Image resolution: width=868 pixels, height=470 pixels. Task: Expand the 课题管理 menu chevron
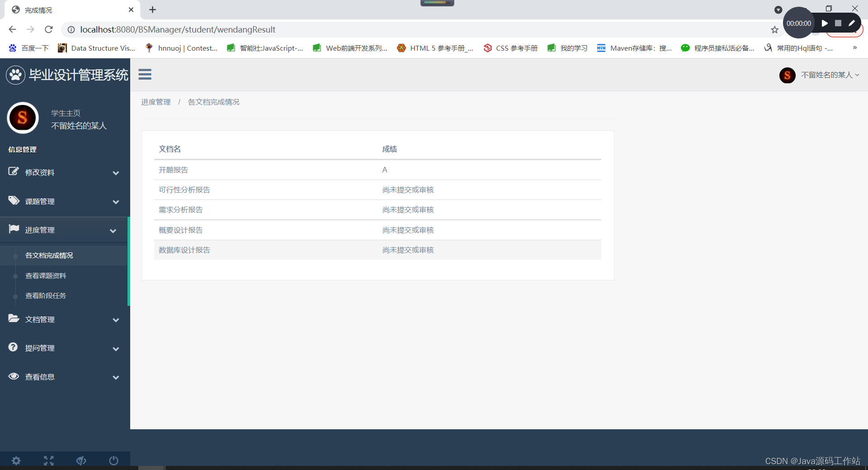click(116, 202)
